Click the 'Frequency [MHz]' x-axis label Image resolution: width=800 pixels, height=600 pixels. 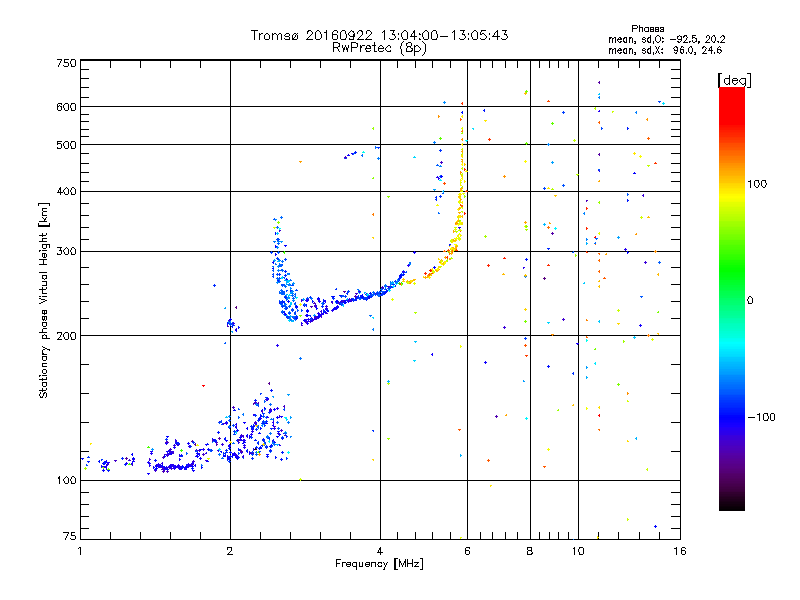[379, 564]
